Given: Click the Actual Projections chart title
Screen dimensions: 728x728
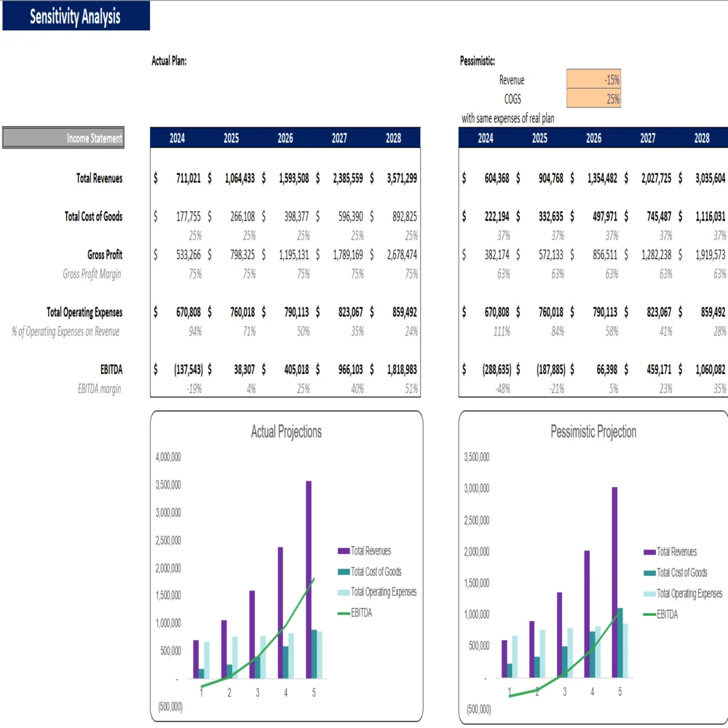Looking at the screenshot, I should point(286,432).
